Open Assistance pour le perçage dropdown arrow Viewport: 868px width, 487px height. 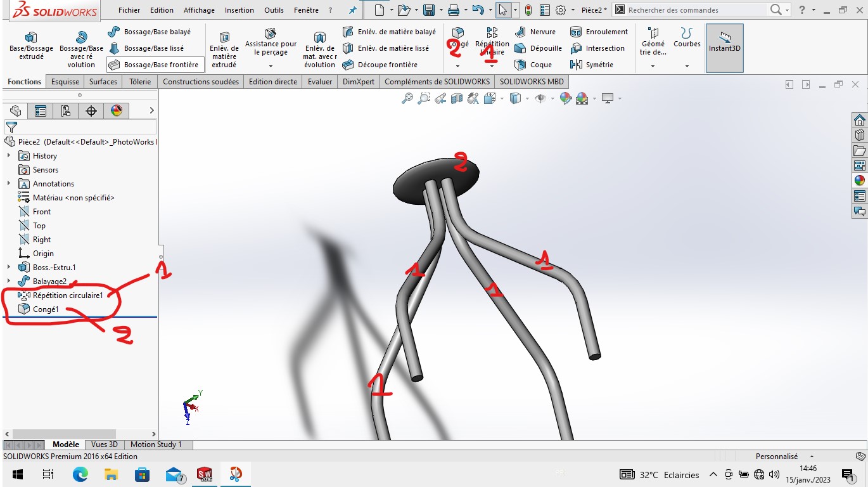[x=271, y=66]
